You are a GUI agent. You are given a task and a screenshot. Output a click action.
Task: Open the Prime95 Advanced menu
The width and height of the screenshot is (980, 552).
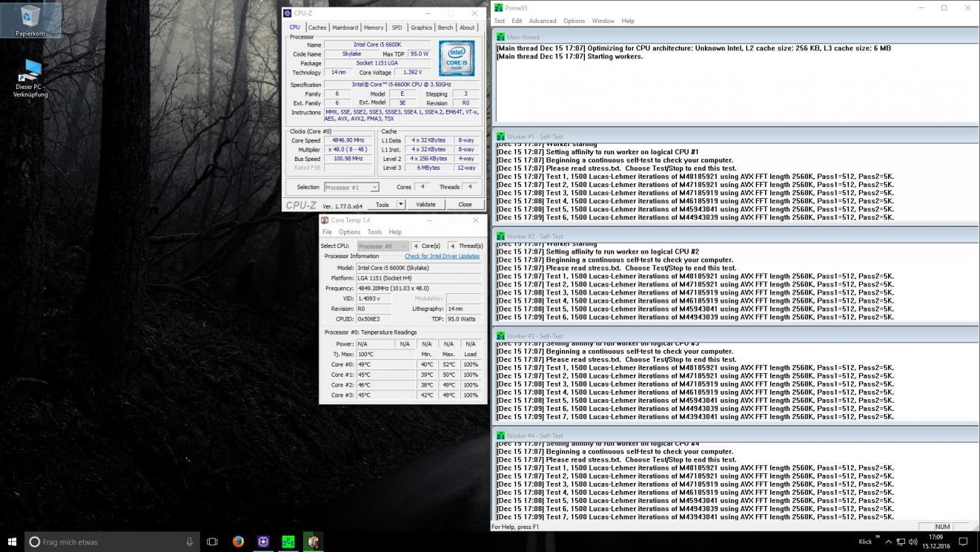pyautogui.click(x=543, y=21)
